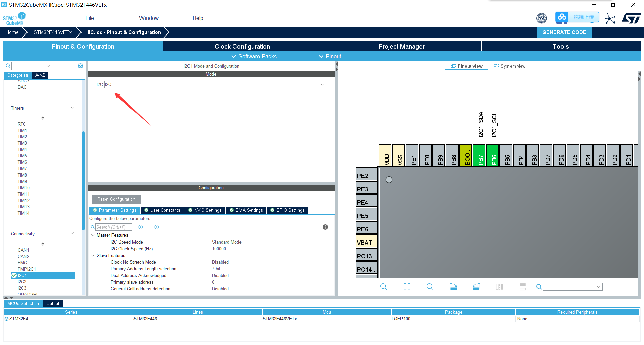Select RTC in the Timers list
Screen dimensions: 644x345
pyautogui.click(x=22, y=124)
